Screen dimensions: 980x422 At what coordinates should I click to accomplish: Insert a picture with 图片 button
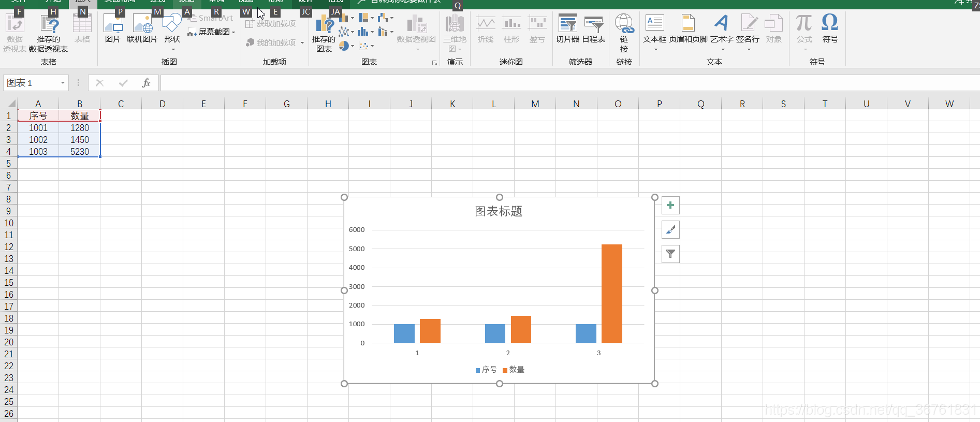click(x=112, y=29)
